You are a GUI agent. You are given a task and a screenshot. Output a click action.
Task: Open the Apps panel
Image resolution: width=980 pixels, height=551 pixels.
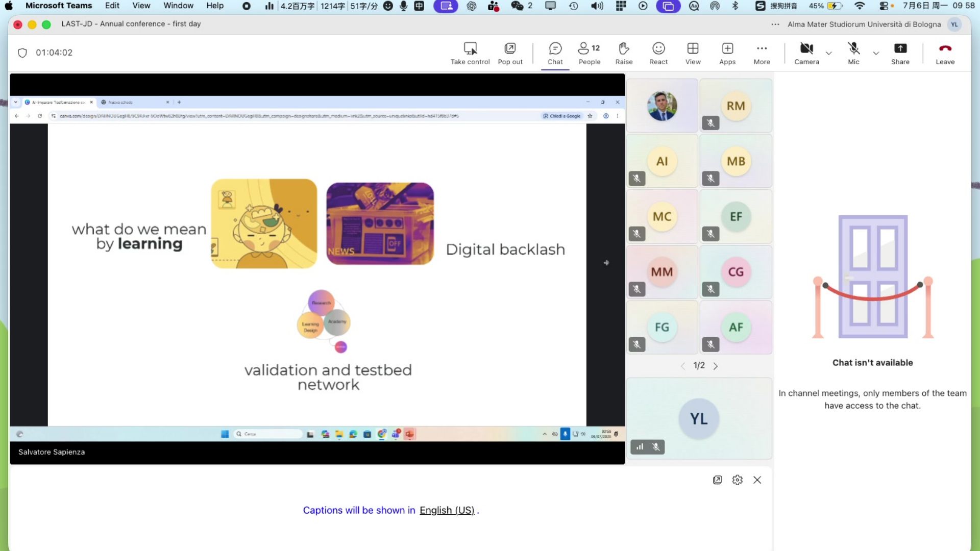(727, 54)
